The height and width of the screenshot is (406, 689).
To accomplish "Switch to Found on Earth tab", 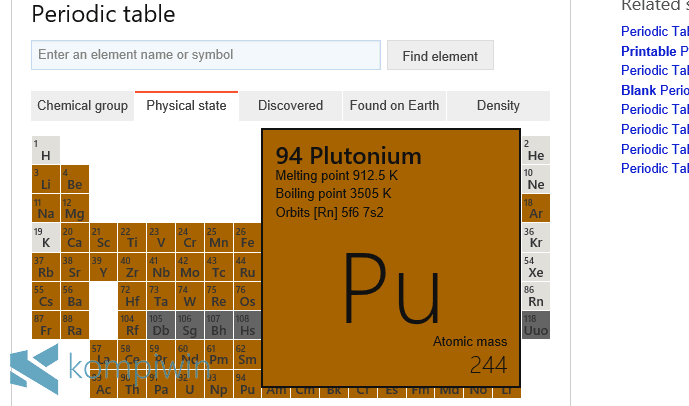I will (x=394, y=106).
